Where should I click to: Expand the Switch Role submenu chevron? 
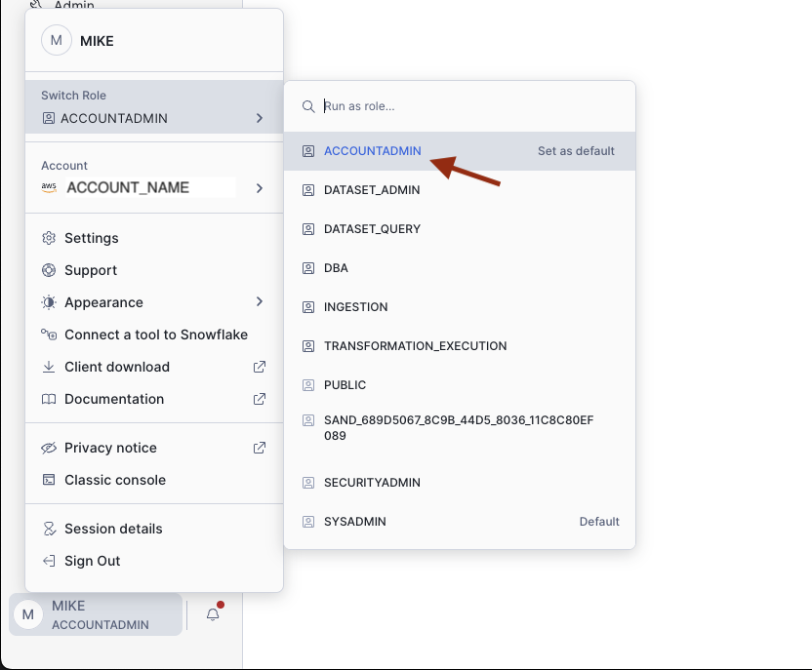click(260, 118)
